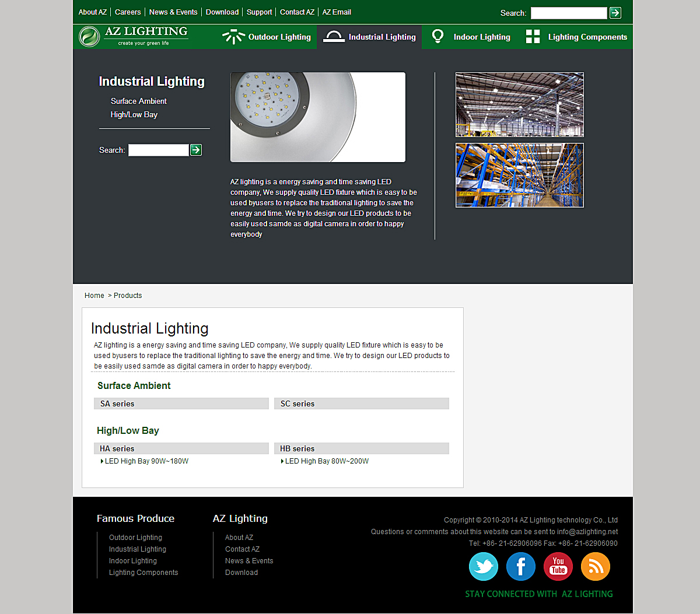Switch to the Indoor Lighting tab
700x614 pixels.
click(471, 37)
